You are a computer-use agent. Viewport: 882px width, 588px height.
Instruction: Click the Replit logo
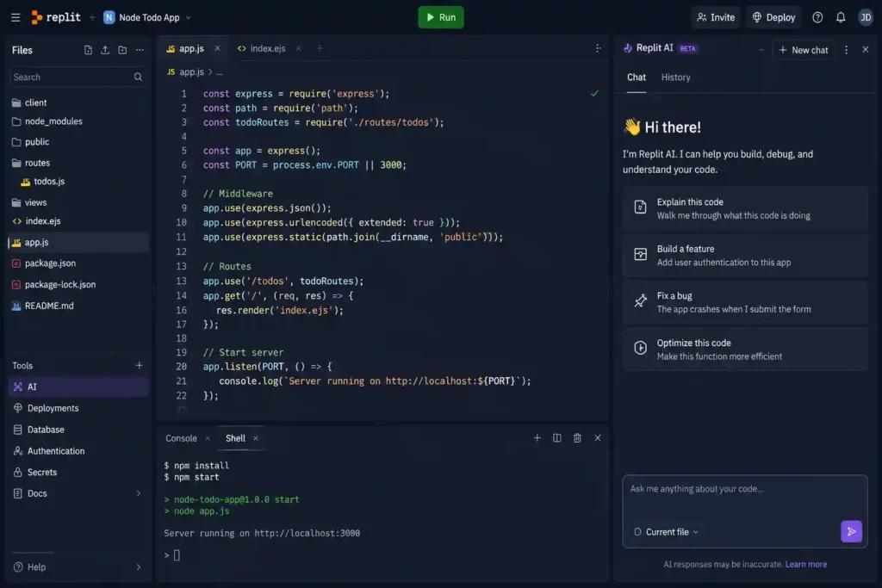(56, 17)
